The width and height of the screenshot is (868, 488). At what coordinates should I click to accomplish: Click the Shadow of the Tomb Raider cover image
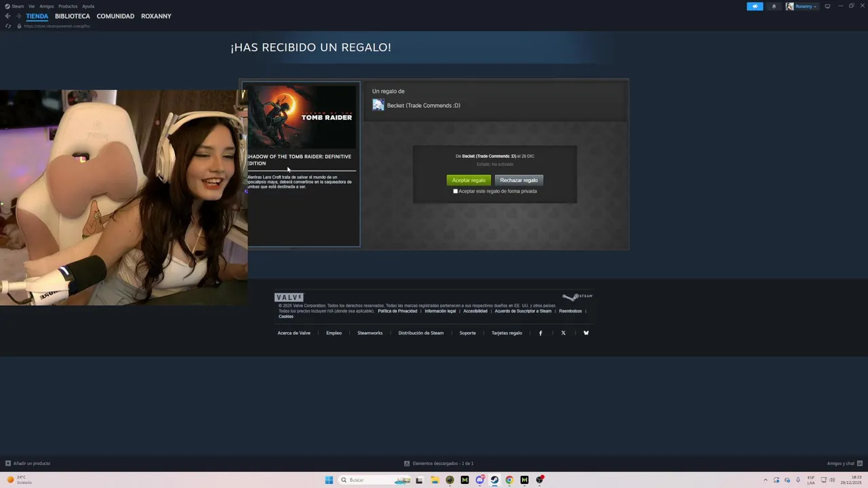301,117
